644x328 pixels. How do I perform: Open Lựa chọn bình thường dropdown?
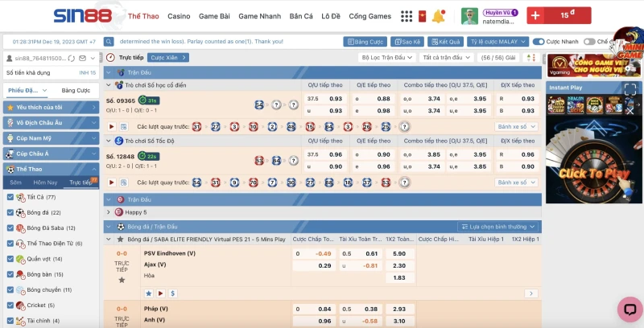pos(497,227)
